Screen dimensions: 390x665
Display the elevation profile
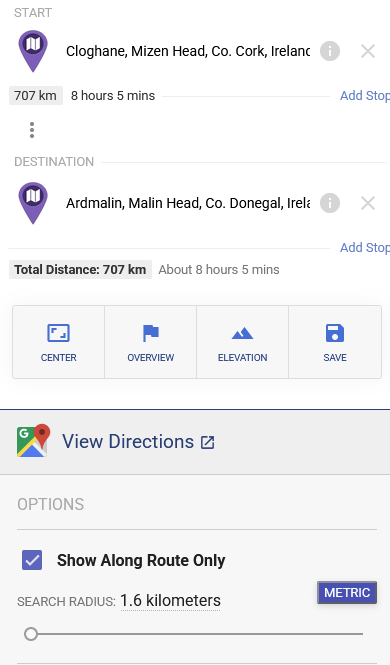242,342
